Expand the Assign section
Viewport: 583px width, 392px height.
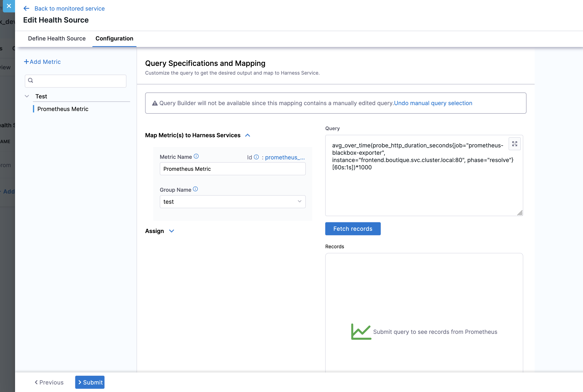(x=171, y=231)
